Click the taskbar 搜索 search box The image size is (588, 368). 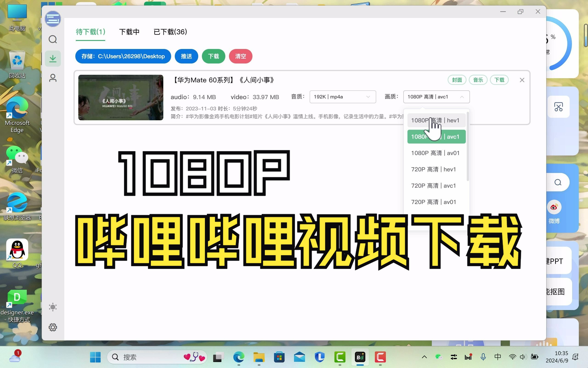pyautogui.click(x=157, y=357)
